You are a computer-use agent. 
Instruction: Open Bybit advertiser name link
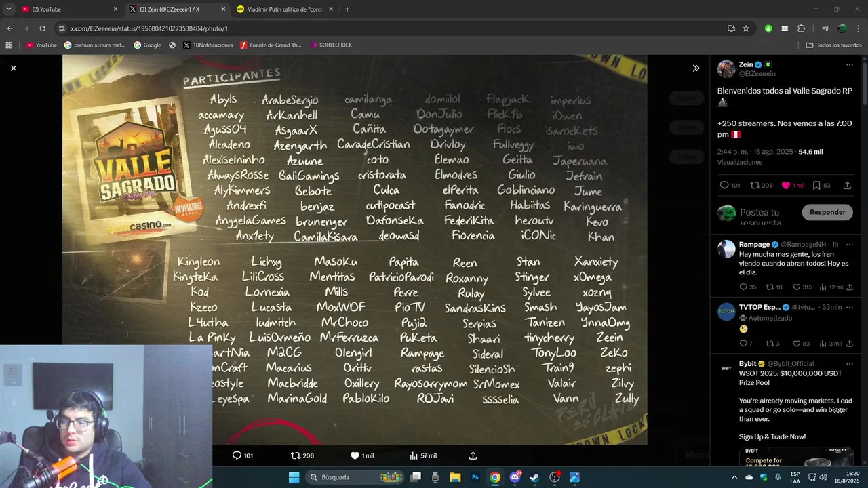[747, 363]
